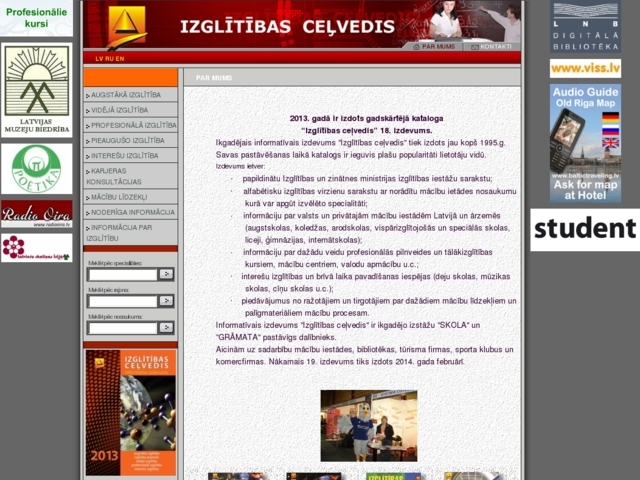Open Latvijas Muzeju Biedrība logo banner
The width and height of the screenshot is (640, 480).
[x=37, y=90]
